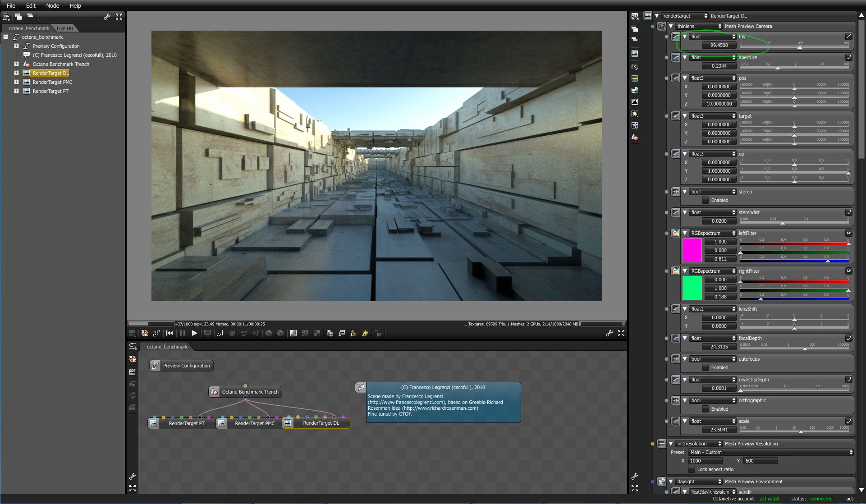Screen dimensions: 866x504
Task: Click the Octane Benchmark Trench node icon
Action: pos(215,392)
